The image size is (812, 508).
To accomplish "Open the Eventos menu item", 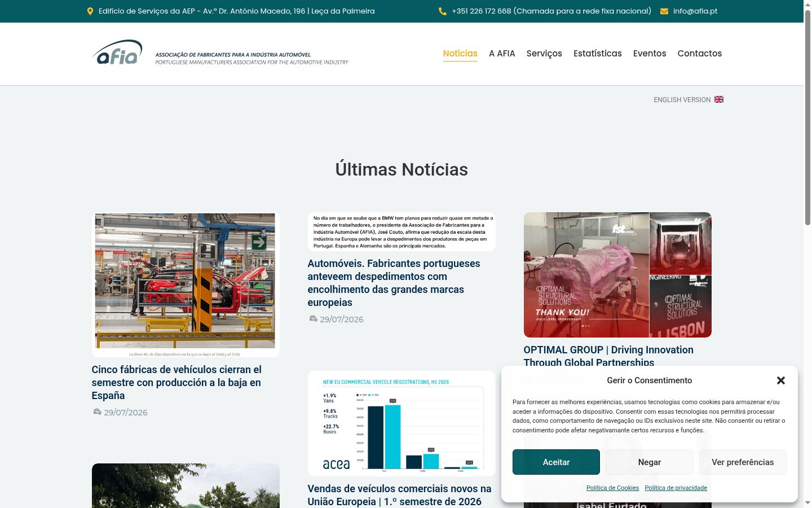I will click(x=650, y=54).
